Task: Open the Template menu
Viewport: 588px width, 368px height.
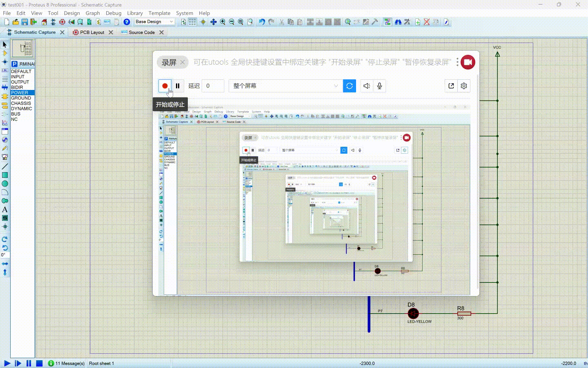Action: point(159,13)
